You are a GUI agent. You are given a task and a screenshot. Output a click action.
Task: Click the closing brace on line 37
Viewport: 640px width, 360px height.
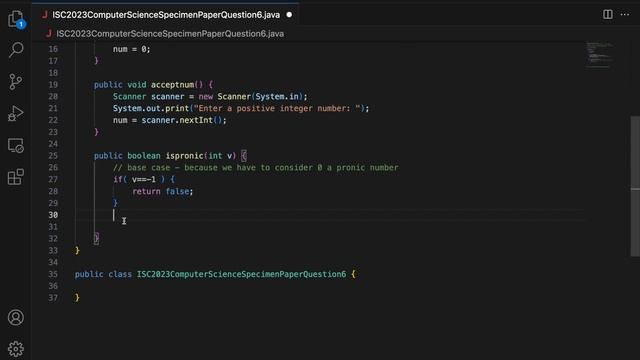click(77, 298)
